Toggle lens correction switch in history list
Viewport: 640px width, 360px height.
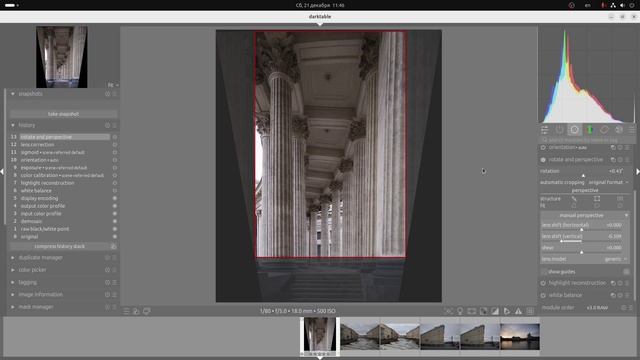pyautogui.click(x=115, y=144)
